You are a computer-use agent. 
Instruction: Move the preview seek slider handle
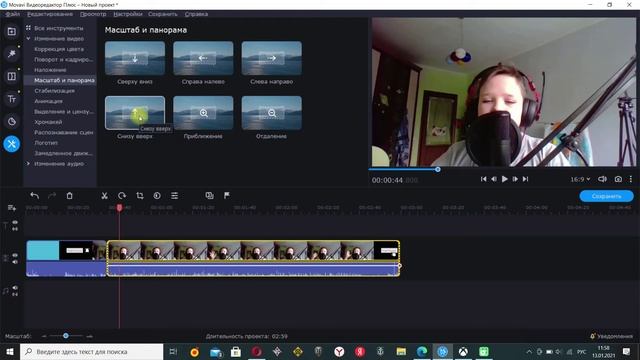(x=438, y=169)
